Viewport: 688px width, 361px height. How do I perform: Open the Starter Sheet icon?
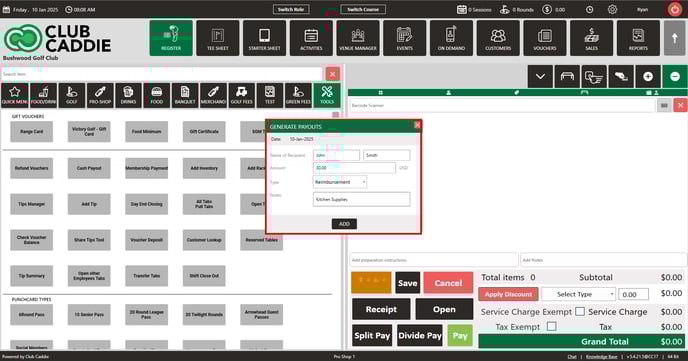[264, 38]
